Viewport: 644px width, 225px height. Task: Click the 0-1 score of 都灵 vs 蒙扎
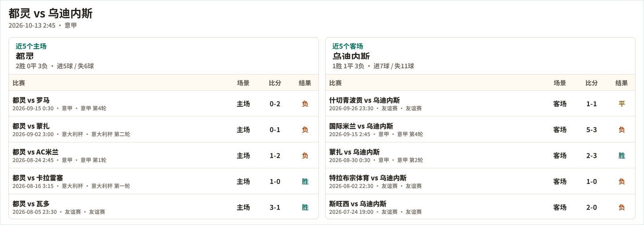point(275,129)
